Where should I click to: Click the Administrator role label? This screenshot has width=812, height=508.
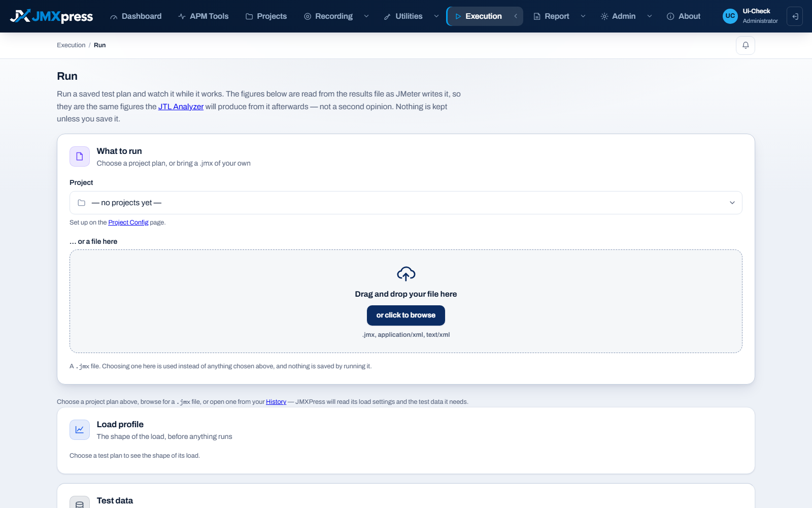coord(760,21)
